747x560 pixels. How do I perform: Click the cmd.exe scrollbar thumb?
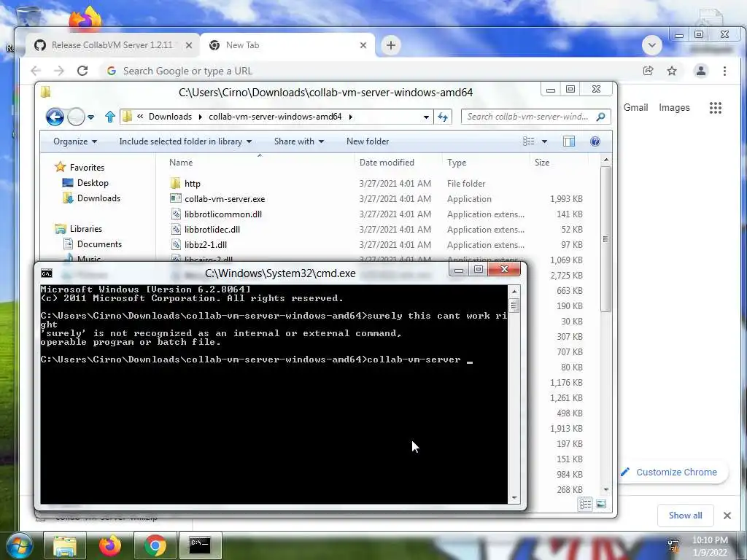[514, 305]
